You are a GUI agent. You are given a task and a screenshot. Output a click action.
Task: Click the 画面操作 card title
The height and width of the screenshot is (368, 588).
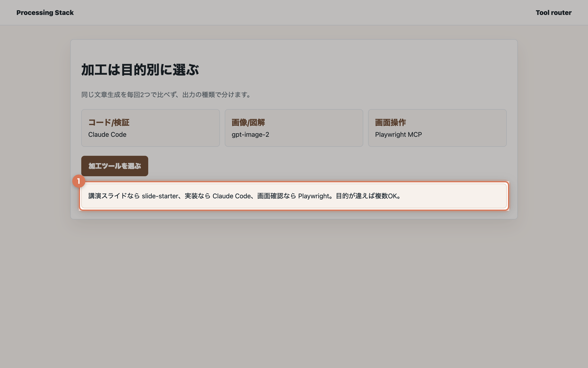click(x=390, y=122)
